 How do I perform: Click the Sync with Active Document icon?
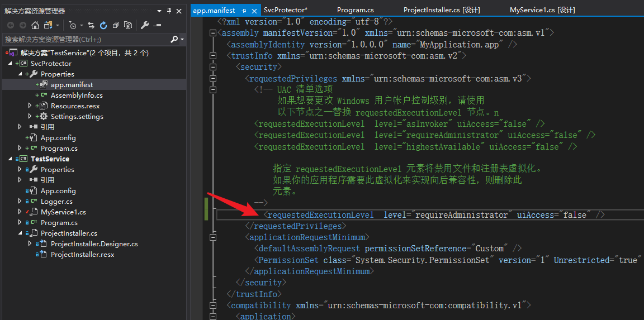[x=91, y=25]
